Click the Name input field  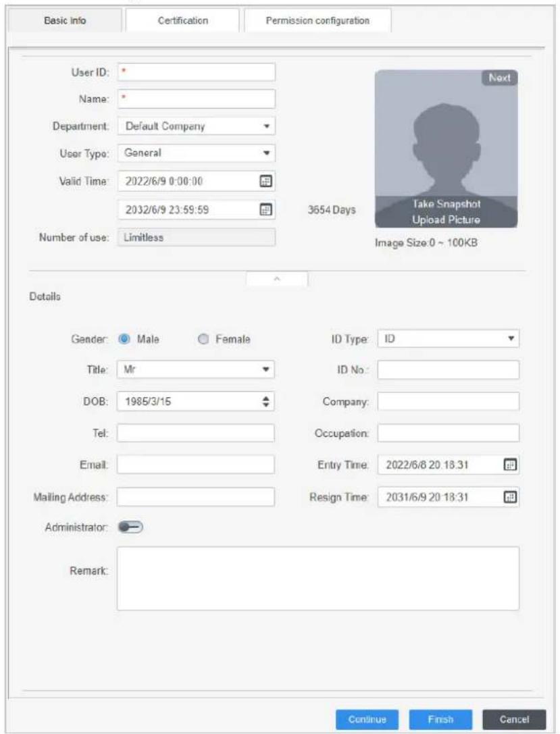196,99
